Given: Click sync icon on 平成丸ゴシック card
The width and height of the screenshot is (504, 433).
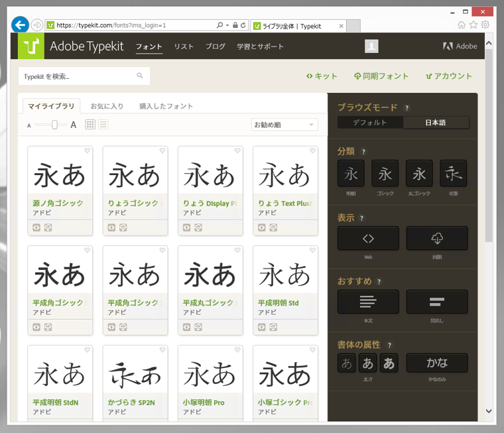Looking at the screenshot, I should point(198,328).
